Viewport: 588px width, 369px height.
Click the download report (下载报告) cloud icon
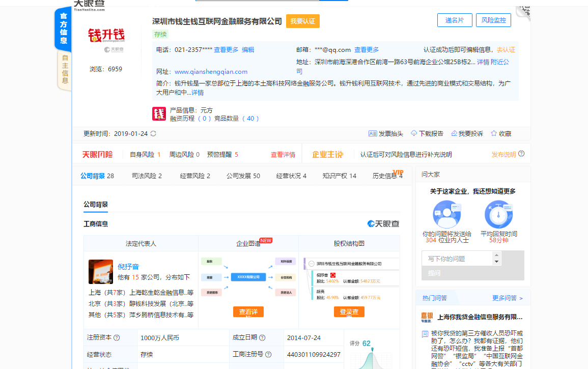coord(413,133)
